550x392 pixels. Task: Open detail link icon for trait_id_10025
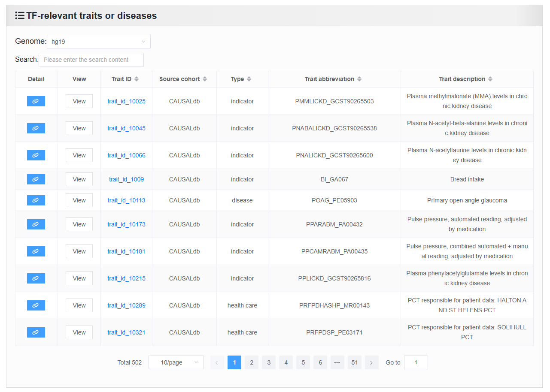coord(36,101)
